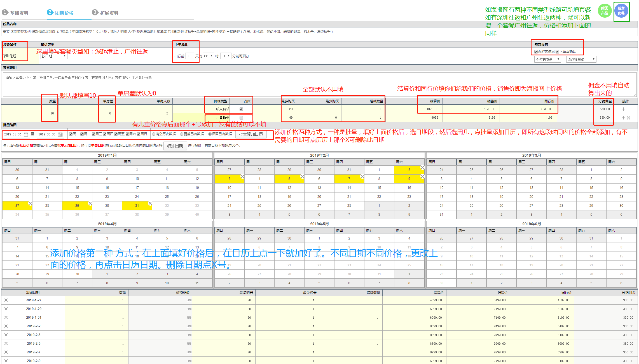Screen dimensions: 639x364
Task: Open the end date calendar picker icon
Action: [x=60, y=134]
